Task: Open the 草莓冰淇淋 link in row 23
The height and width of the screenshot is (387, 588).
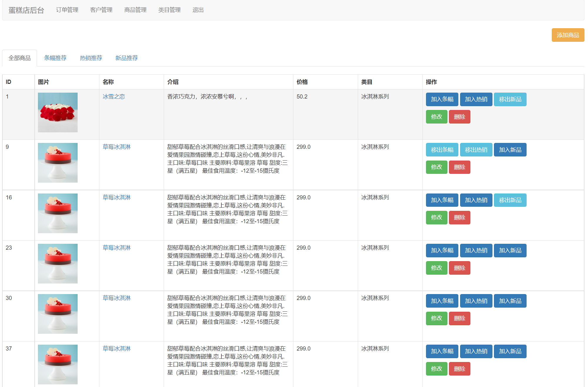Action: (x=116, y=248)
